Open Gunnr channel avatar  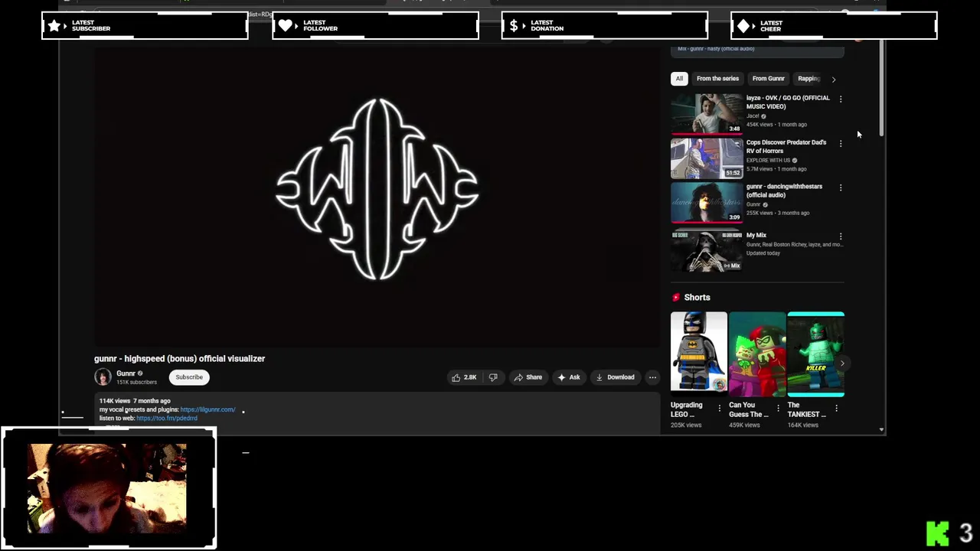pyautogui.click(x=103, y=377)
